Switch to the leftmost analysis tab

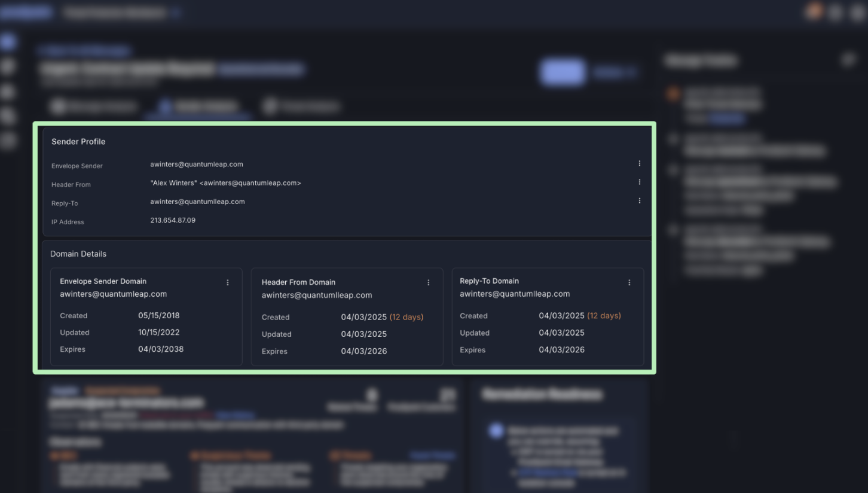coord(93,106)
